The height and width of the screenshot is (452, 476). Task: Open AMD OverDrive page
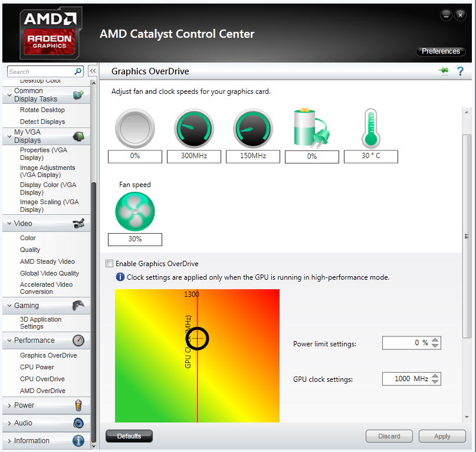click(x=43, y=391)
